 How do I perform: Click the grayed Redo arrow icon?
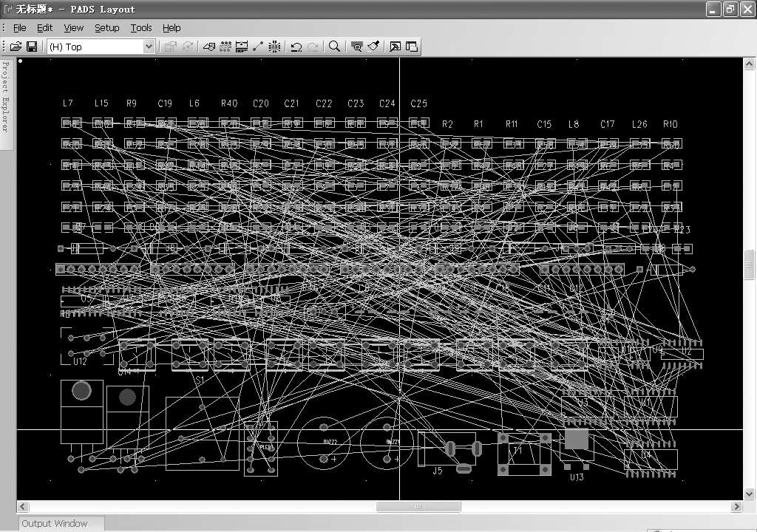point(313,47)
